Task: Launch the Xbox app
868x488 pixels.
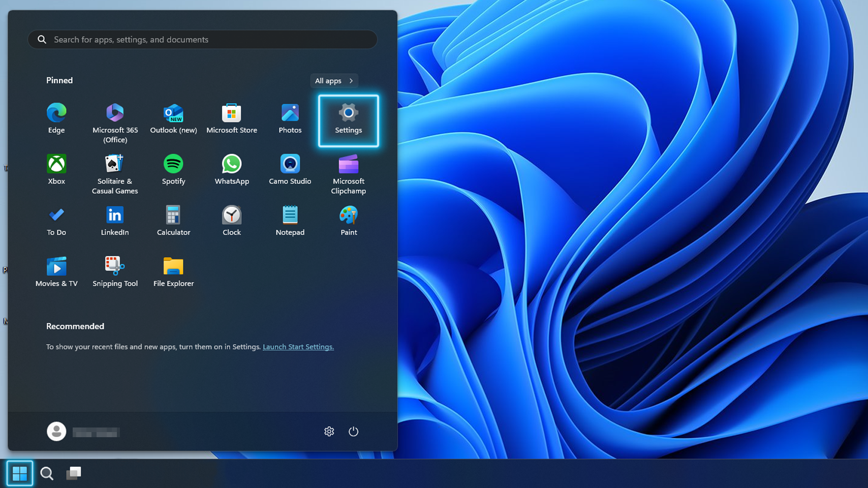Action: pyautogui.click(x=56, y=170)
